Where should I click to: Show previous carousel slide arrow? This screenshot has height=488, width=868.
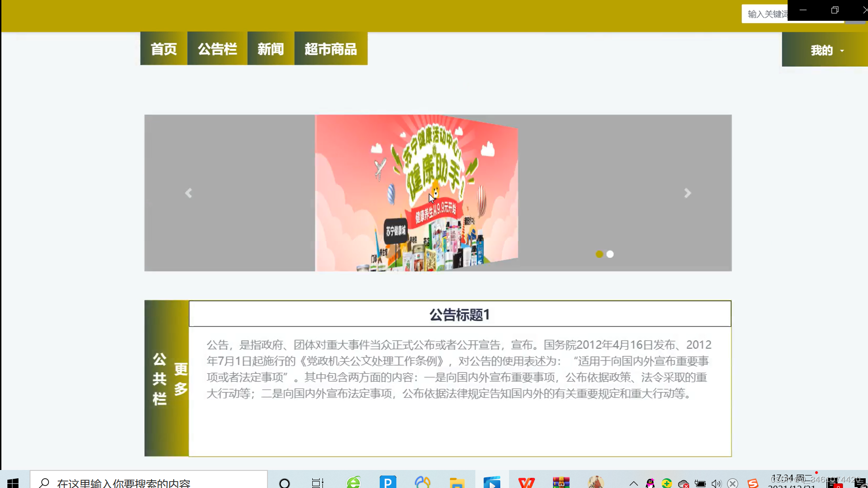[188, 193]
